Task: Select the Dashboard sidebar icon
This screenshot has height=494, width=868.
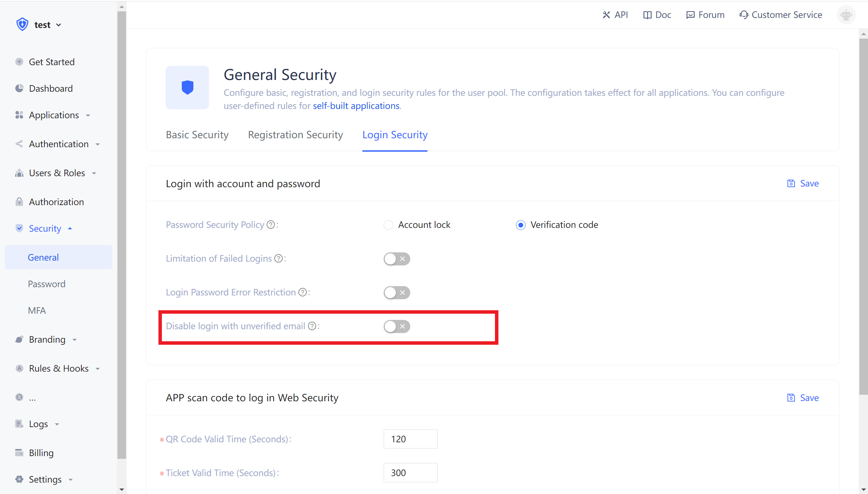Action: (x=19, y=88)
